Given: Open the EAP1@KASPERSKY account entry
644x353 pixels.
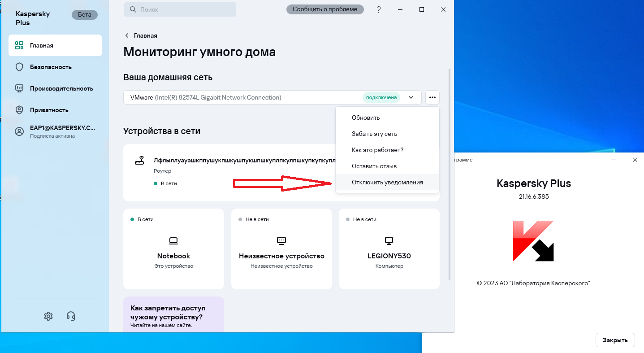Looking at the screenshot, I should coord(55,131).
